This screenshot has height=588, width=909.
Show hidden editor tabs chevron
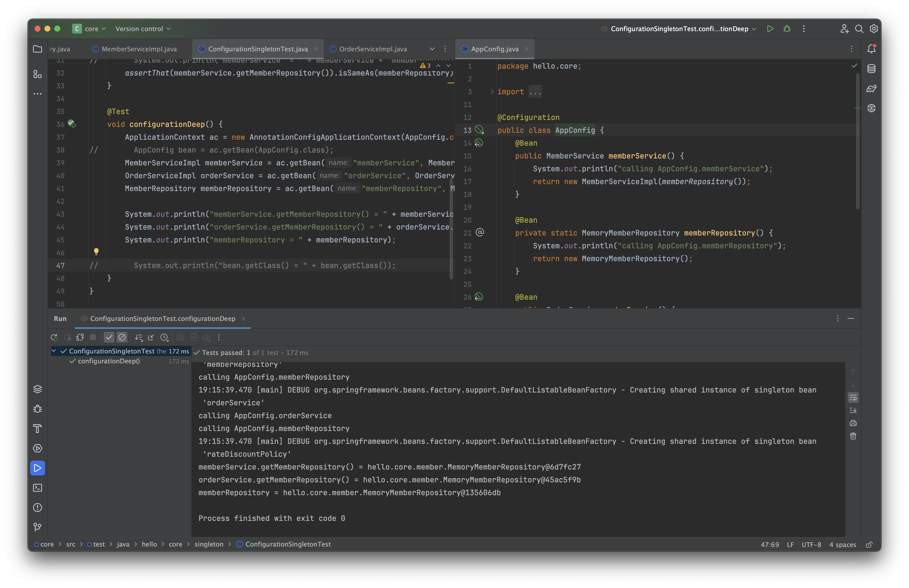pyautogui.click(x=432, y=49)
